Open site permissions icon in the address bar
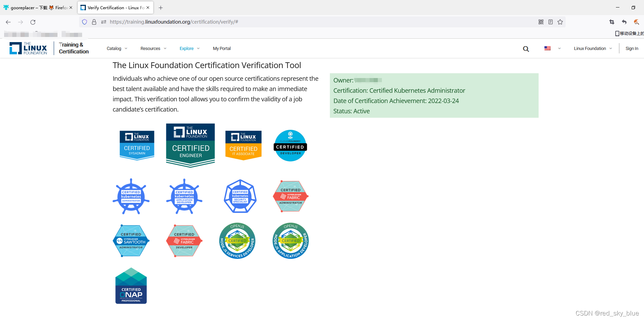This screenshot has height=320, width=644. [104, 22]
